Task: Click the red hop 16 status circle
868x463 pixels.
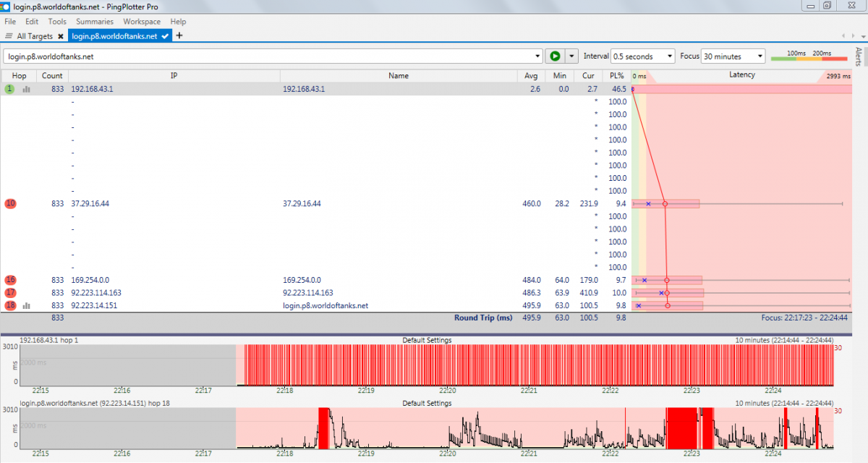Action: tap(10, 280)
